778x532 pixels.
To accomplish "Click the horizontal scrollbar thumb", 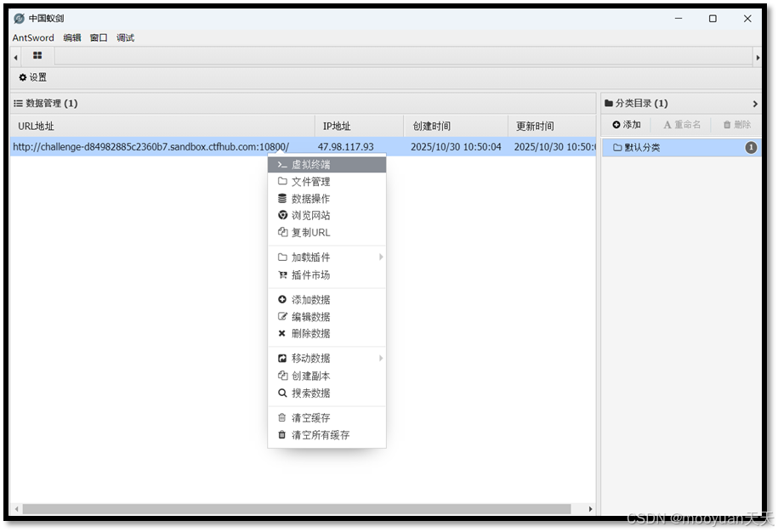I will pyautogui.click(x=297, y=509).
